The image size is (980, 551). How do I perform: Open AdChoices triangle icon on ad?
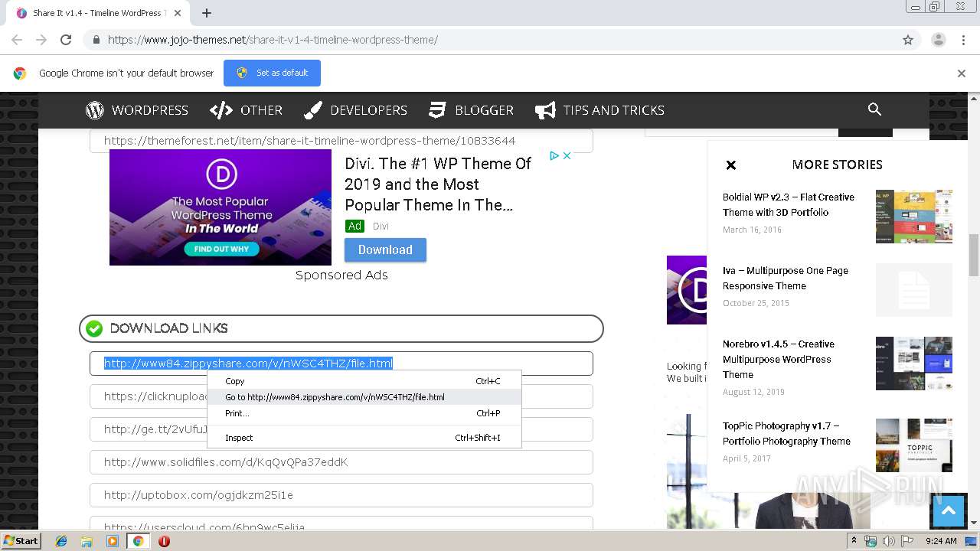(554, 155)
